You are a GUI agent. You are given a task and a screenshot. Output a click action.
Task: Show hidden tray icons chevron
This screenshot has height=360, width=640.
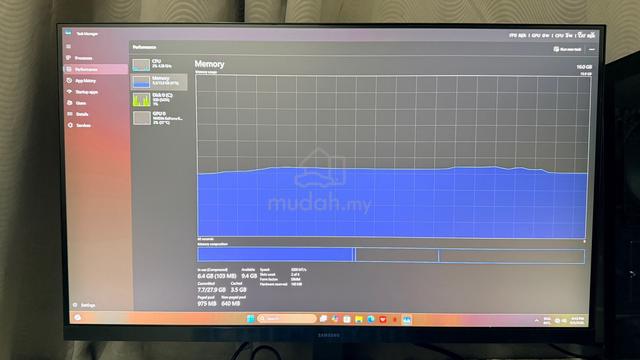pos(536,321)
